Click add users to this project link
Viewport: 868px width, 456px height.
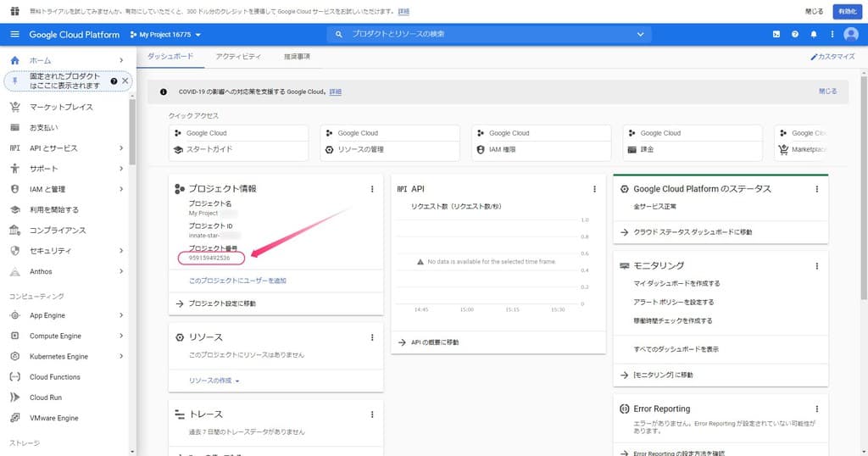[238, 280]
